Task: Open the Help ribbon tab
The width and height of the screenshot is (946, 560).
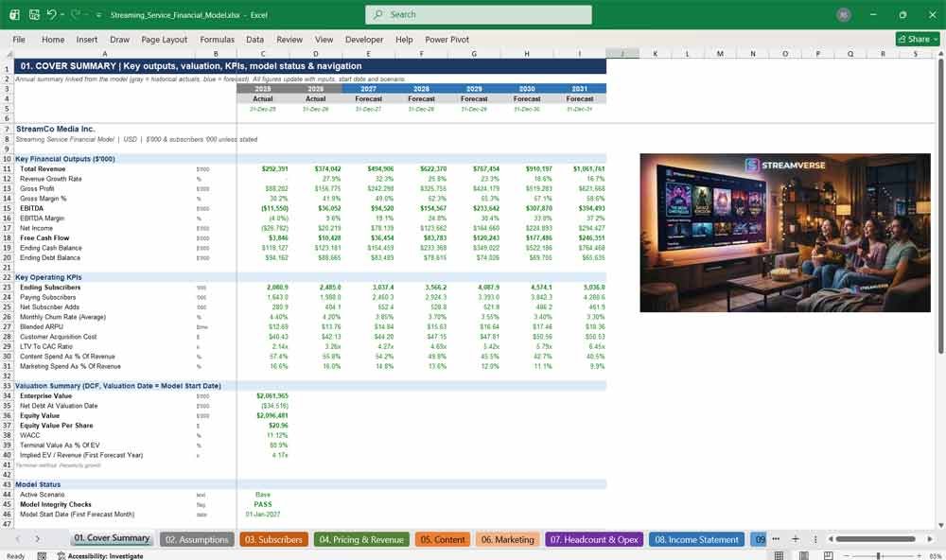Action: click(404, 39)
